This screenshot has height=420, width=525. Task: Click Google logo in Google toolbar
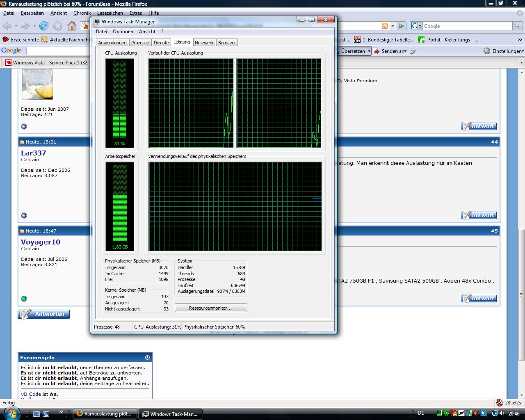(x=11, y=50)
